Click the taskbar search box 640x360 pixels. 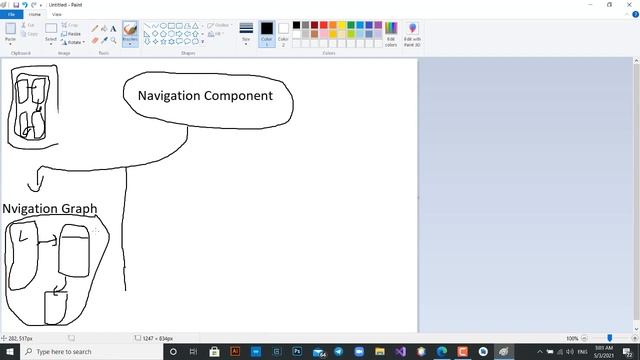pyautogui.click(x=91, y=351)
